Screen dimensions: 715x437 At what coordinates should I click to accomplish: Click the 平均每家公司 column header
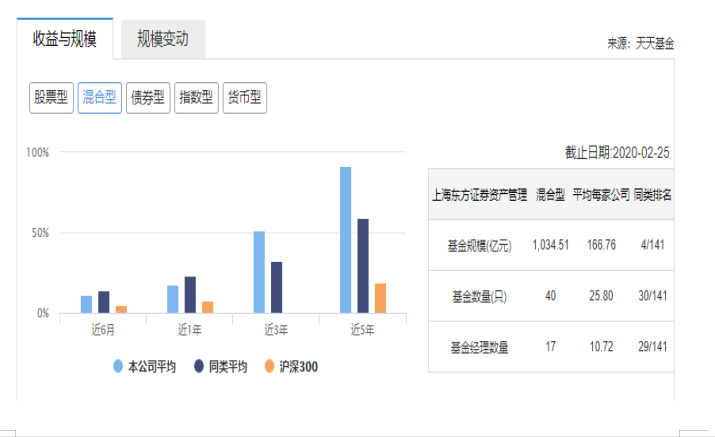[x=601, y=195]
